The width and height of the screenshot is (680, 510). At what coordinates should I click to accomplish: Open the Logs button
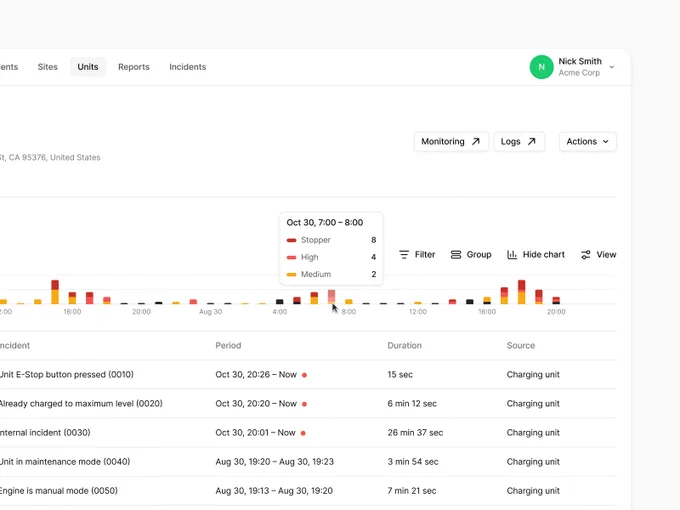click(519, 141)
